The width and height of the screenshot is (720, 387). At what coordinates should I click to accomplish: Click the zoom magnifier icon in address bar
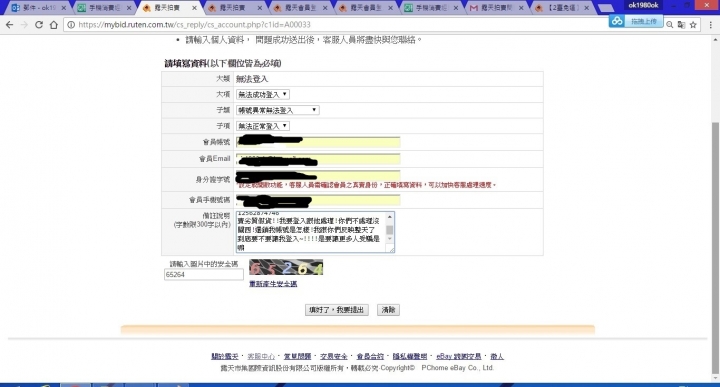tap(669, 25)
